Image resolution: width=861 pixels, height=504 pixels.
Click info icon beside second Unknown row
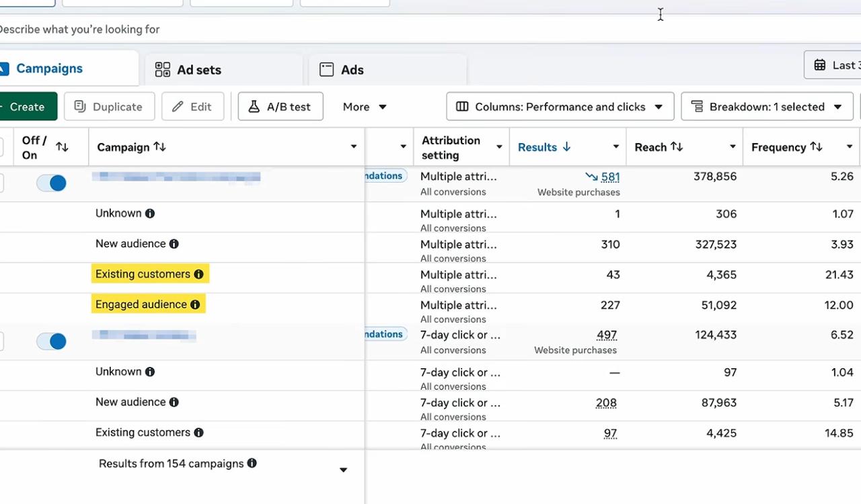[x=150, y=372]
